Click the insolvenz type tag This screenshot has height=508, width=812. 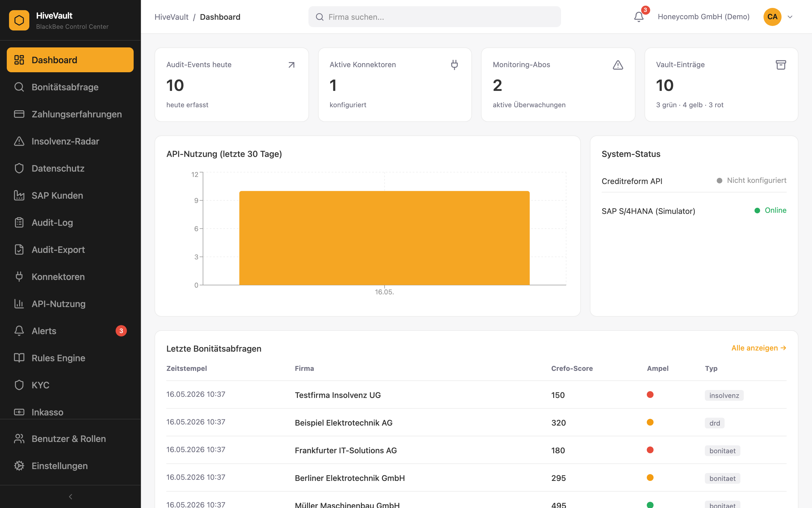click(724, 395)
